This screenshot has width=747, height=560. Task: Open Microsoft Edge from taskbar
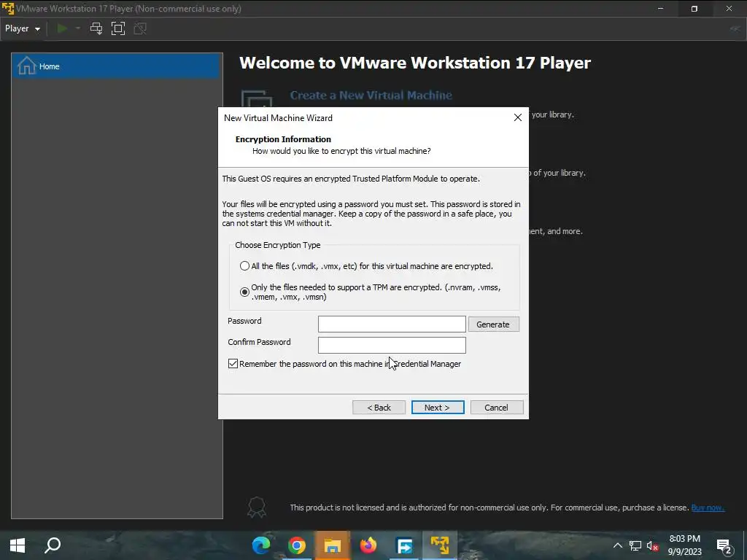[x=260, y=545]
